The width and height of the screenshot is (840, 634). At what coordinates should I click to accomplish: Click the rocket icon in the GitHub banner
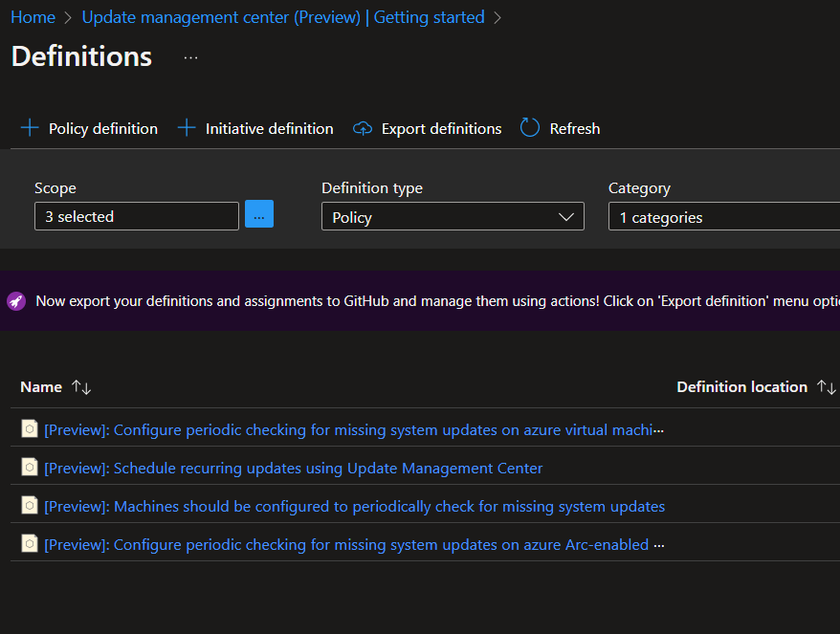click(16, 301)
